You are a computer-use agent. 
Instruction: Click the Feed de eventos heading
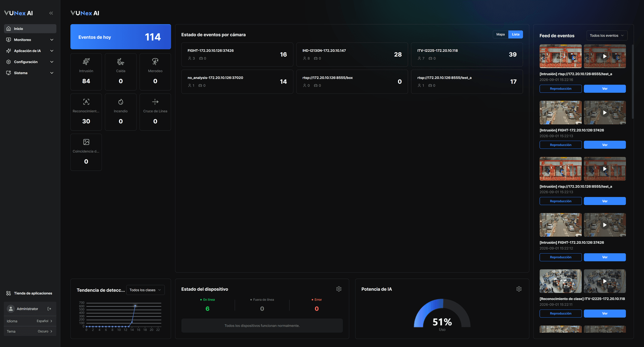click(x=557, y=36)
